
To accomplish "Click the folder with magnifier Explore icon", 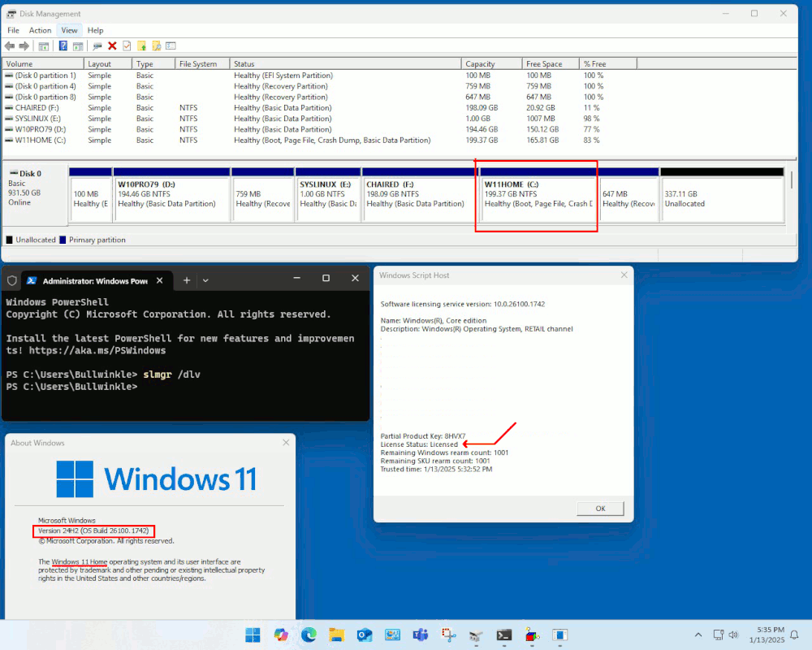I will click(x=156, y=46).
